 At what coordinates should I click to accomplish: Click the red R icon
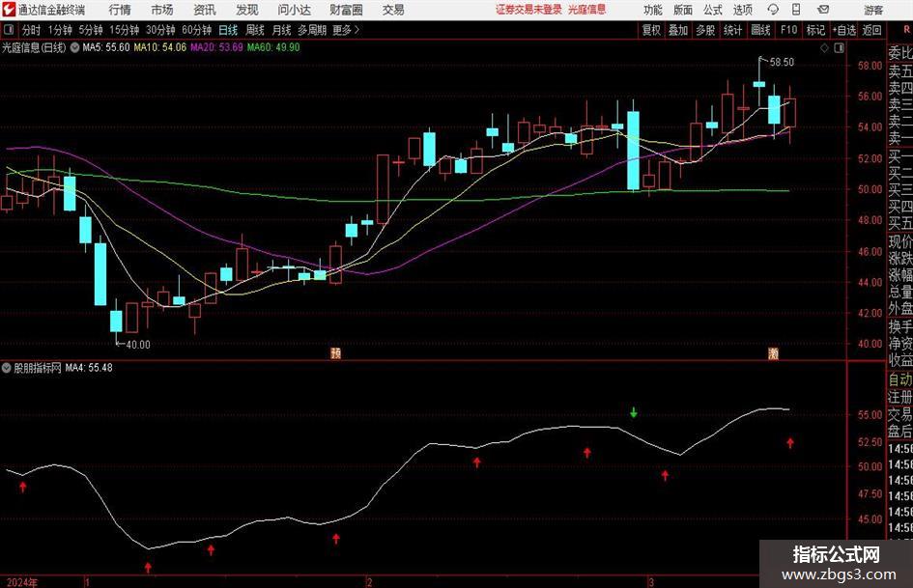[x=906, y=30]
